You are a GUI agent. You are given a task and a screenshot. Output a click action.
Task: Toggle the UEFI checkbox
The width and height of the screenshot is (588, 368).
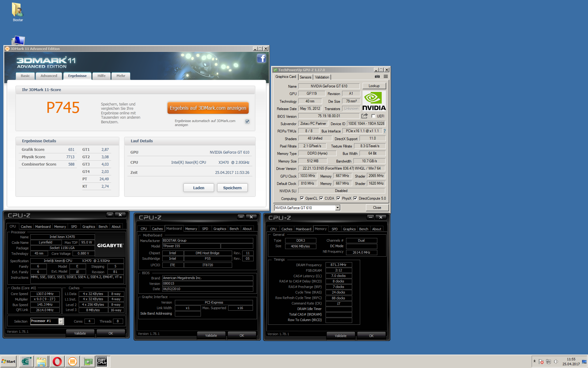[373, 116]
